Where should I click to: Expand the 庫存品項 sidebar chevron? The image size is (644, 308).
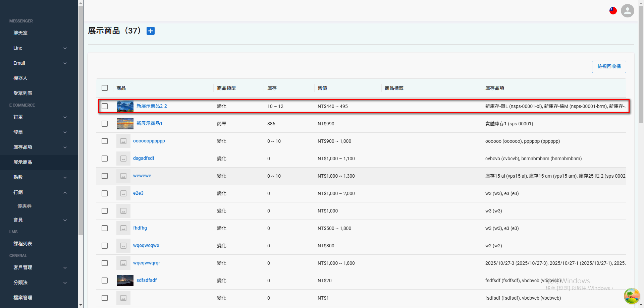point(65,147)
